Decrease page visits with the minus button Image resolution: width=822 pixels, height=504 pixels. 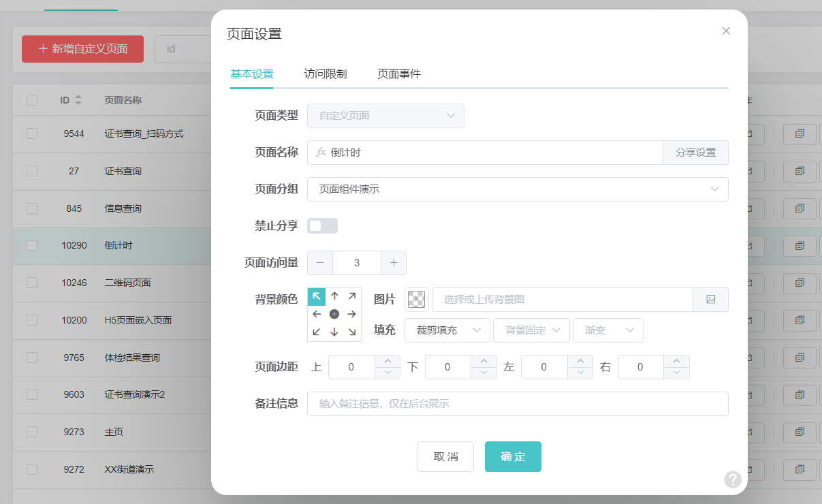(320, 263)
